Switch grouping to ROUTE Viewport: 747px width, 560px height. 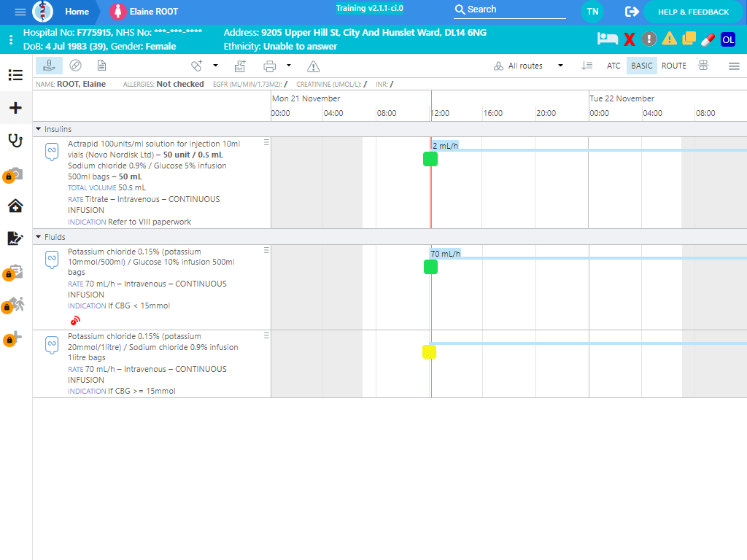pos(673,66)
